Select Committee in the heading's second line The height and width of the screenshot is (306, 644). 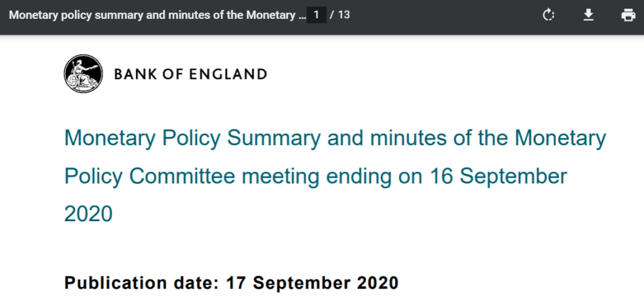[x=182, y=177]
